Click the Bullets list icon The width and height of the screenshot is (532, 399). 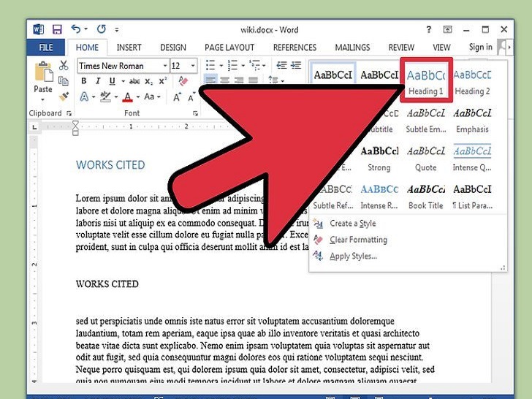(210, 65)
